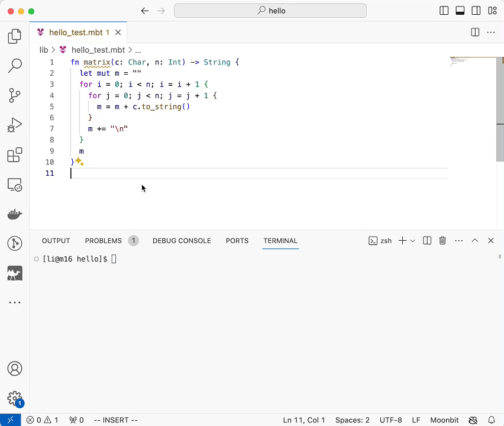Click Spaces: 2 in the status bar
This screenshot has width=504, height=426.
point(352,420)
